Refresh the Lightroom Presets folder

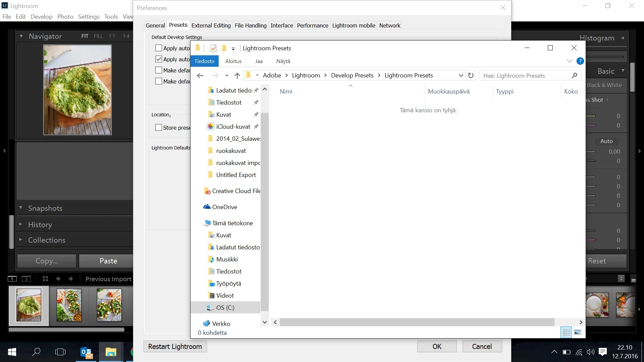tap(471, 75)
